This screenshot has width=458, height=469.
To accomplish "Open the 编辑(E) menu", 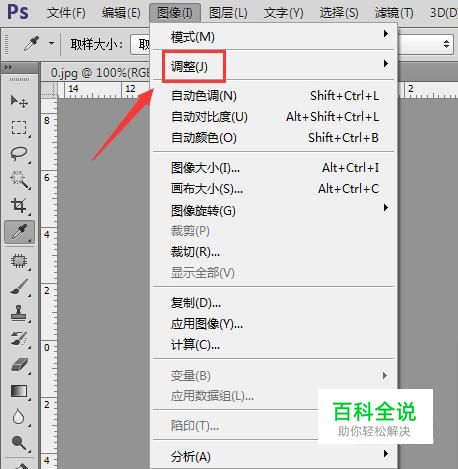I will [x=121, y=13].
